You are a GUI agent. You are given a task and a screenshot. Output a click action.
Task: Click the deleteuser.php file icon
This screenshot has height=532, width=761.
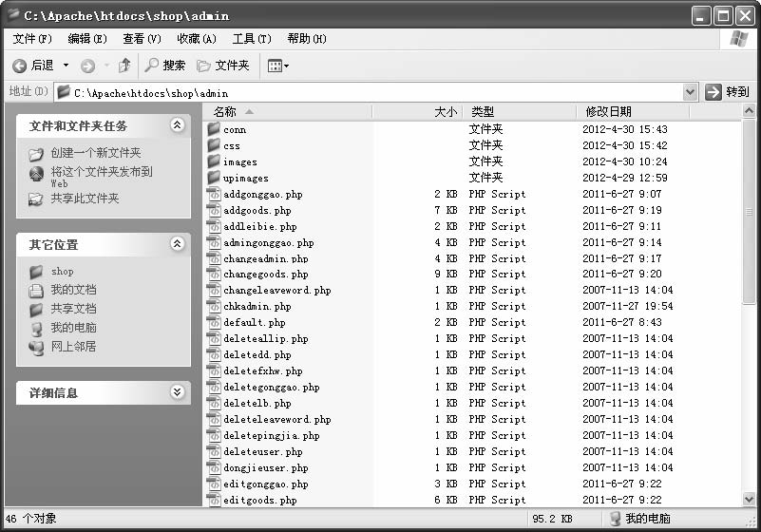point(214,451)
